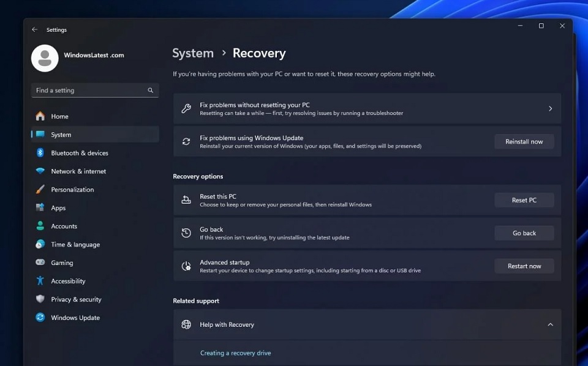The image size is (588, 366).
Task: Select Gaming in the sidebar
Action: [x=95, y=263]
